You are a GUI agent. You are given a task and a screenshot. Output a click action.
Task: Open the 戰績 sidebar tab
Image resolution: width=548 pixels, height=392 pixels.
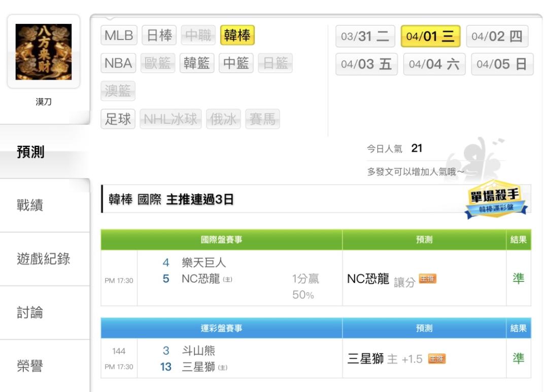[30, 205]
